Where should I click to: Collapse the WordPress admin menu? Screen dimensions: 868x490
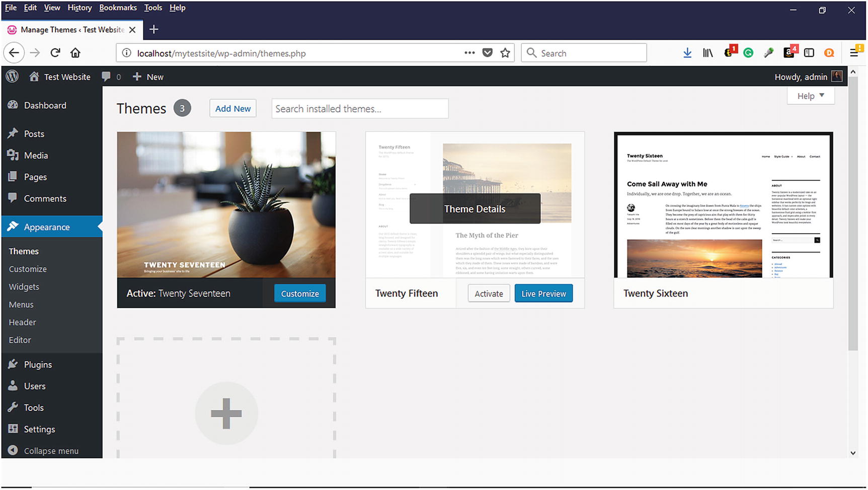pyautogui.click(x=43, y=451)
